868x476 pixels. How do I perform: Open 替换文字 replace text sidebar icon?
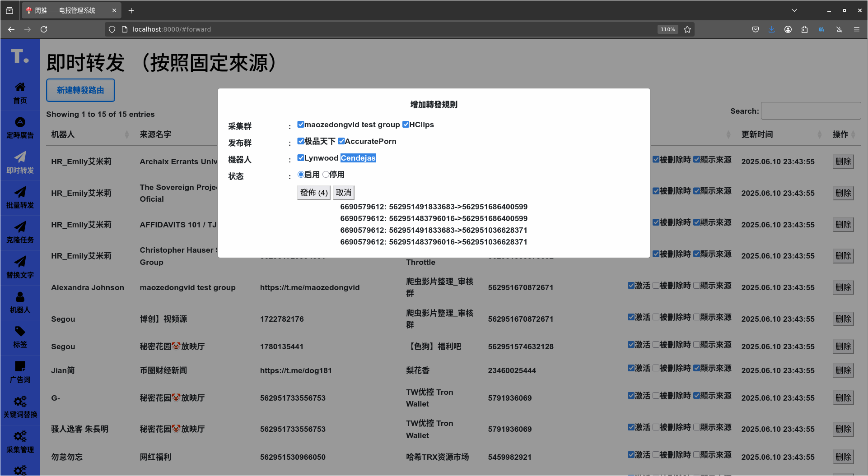20,267
